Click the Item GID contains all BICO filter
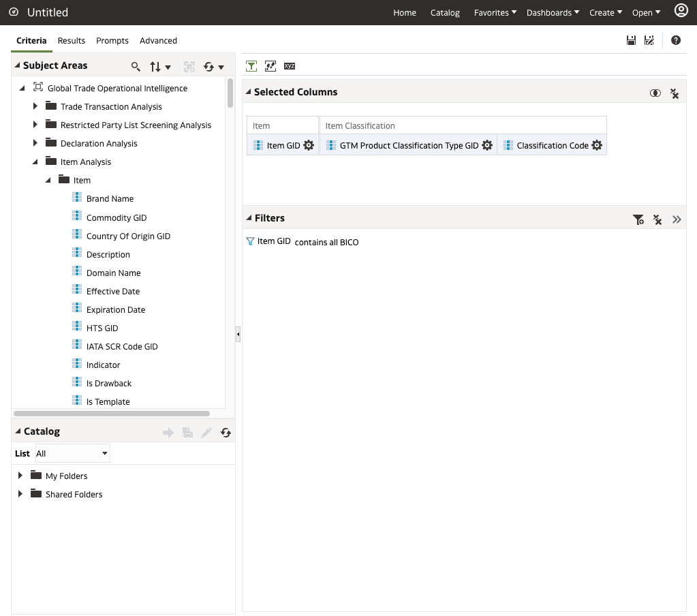 (308, 242)
